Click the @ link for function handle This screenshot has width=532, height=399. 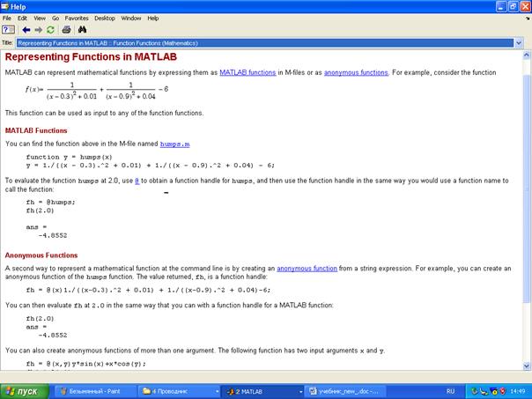137,181
